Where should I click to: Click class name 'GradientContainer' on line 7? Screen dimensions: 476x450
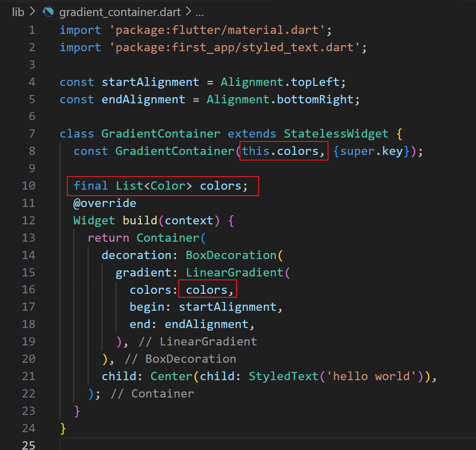tap(161, 134)
